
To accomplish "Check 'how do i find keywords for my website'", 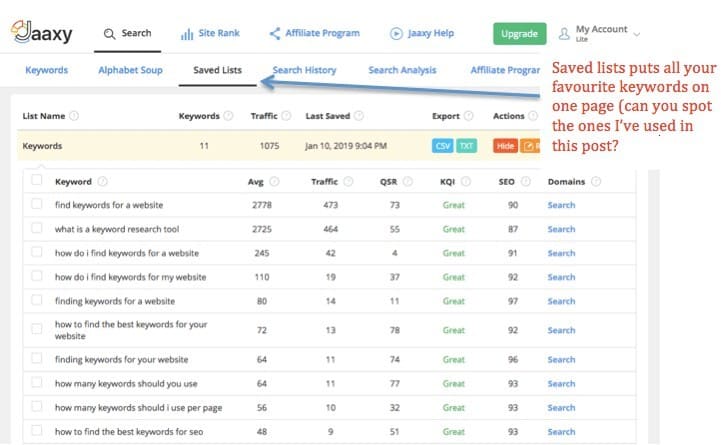I will coord(36,276).
